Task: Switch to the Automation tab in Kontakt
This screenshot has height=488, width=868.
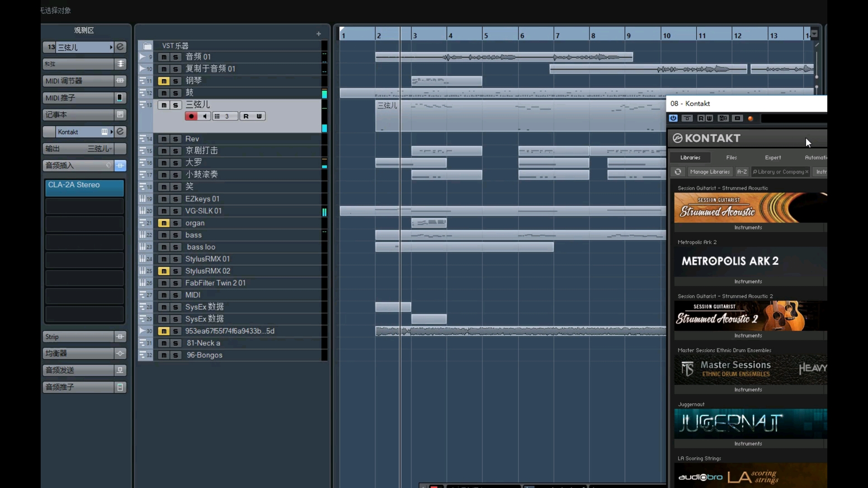Action: (816, 158)
